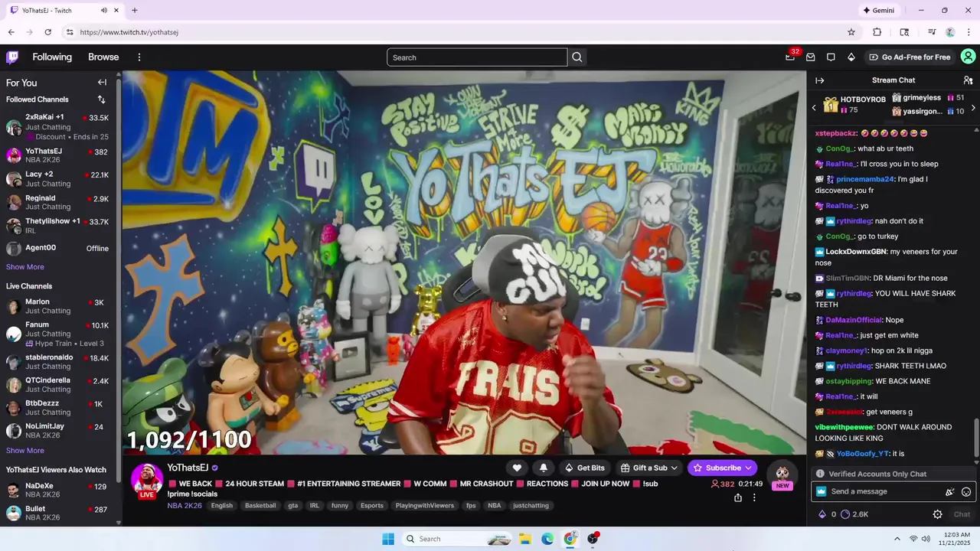Select the YoThatsEJ - Twitch browser tab
980x551 pixels.
pyautogui.click(x=65, y=11)
